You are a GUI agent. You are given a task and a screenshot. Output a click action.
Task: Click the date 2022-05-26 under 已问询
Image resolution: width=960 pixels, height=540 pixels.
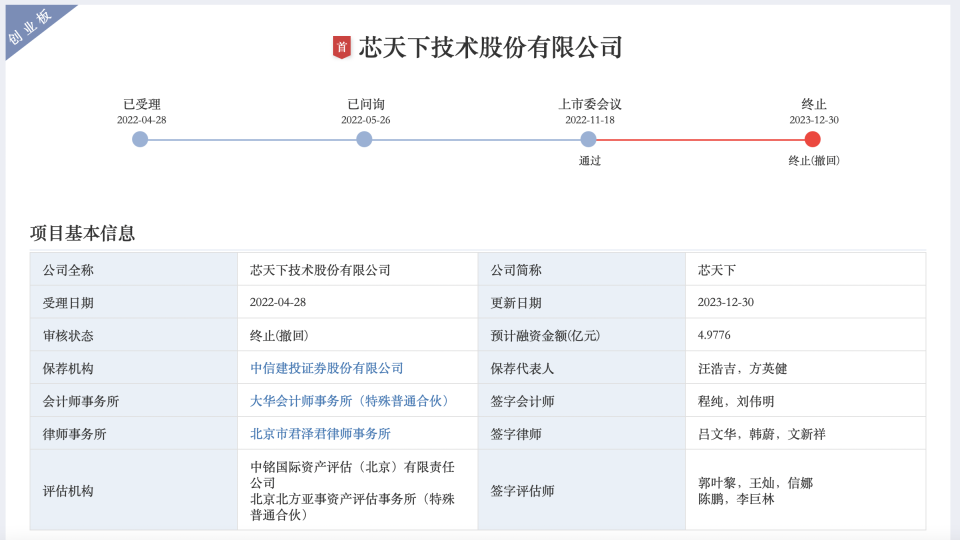[x=366, y=120]
